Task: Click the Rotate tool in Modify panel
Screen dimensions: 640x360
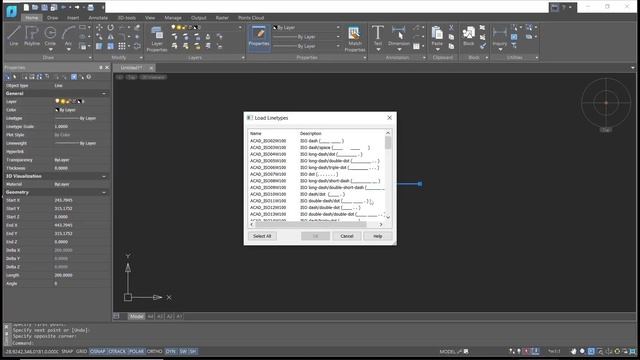Action: pos(111,27)
